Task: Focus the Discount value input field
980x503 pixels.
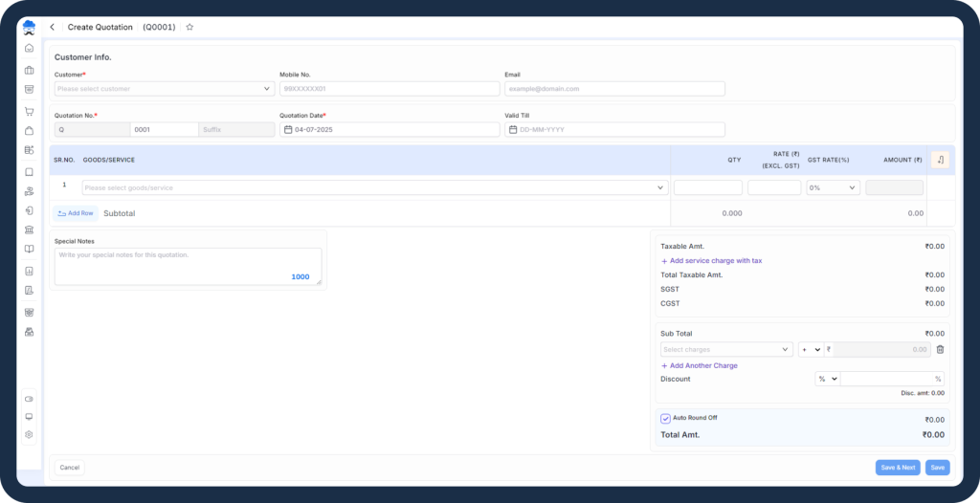Action: 893,379
